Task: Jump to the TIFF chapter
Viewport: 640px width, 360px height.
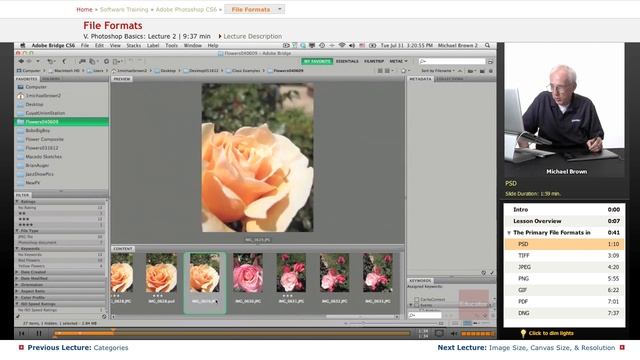Action: [x=565, y=256]
